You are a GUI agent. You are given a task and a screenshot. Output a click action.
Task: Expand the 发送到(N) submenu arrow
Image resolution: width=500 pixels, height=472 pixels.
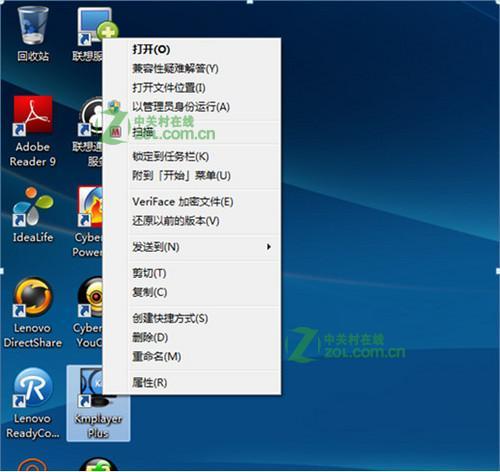[x=268, y=247]
